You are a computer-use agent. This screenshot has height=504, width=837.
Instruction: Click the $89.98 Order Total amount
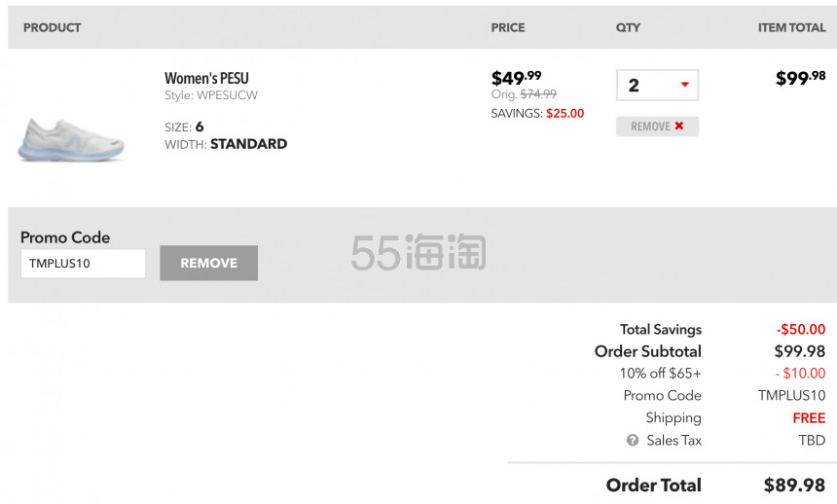tap(794, 485)
